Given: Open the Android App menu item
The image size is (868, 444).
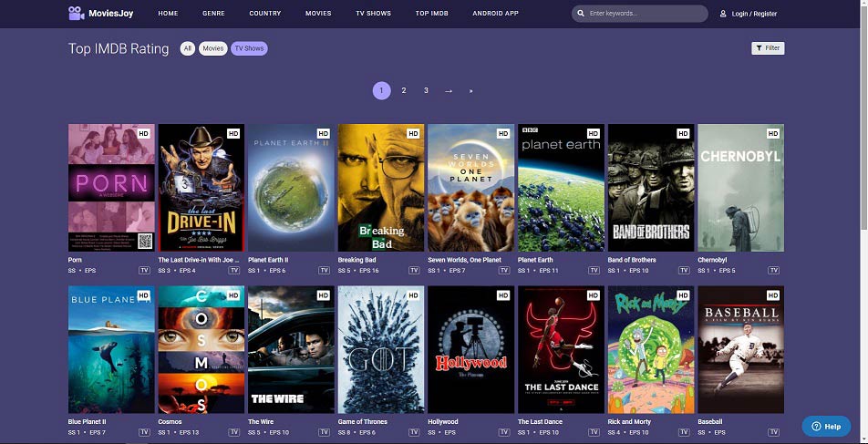Looking at the screenshot, I should tap(495, 14).
